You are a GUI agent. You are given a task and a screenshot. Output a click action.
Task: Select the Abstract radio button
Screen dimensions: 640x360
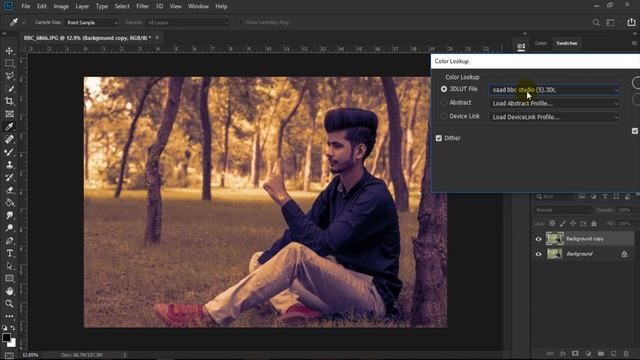pos(444,103)
